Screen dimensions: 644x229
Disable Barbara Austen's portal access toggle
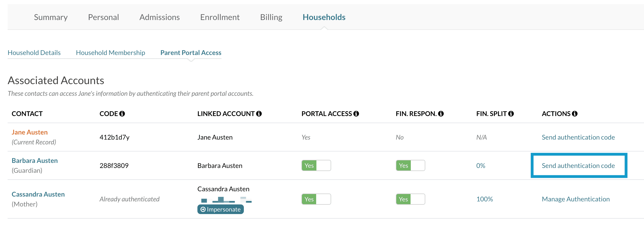pyautogui.click(x=316, y=165)
